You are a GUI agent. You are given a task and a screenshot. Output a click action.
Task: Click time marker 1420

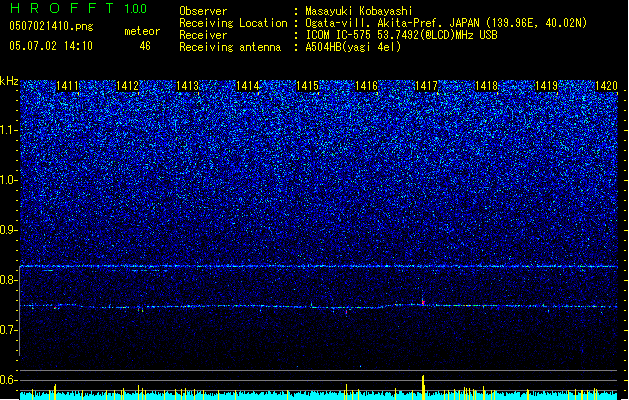(606, 86)
